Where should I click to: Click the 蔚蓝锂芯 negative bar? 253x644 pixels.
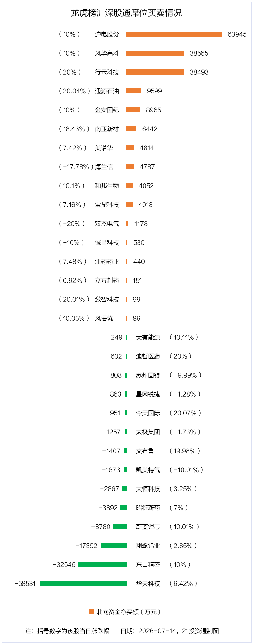[120, 527]
